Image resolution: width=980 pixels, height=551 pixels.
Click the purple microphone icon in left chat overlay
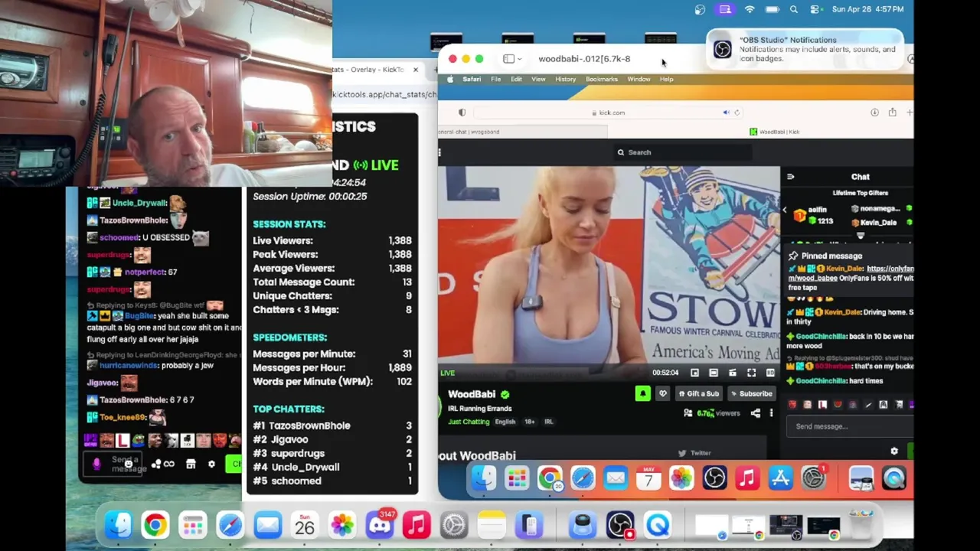point(96,464)
